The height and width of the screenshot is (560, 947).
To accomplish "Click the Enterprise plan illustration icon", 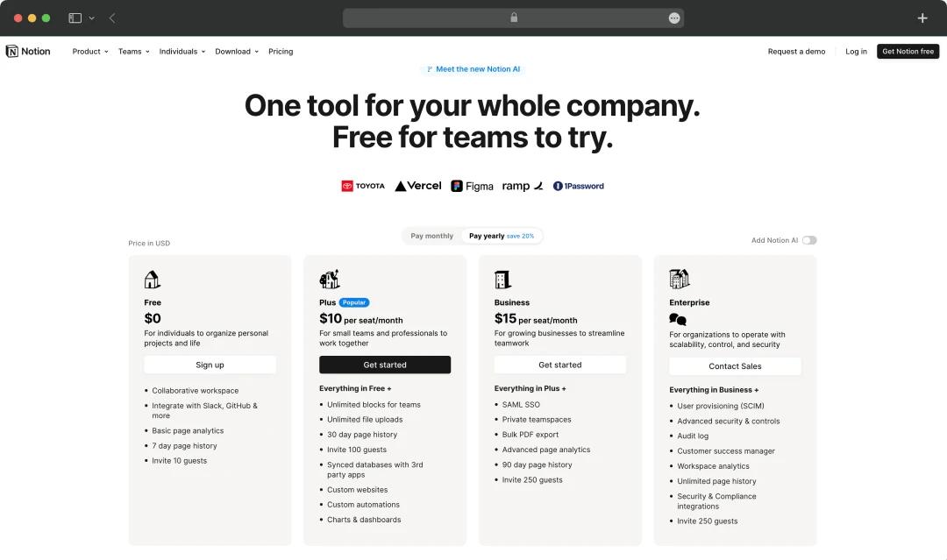I will point(679,278).
